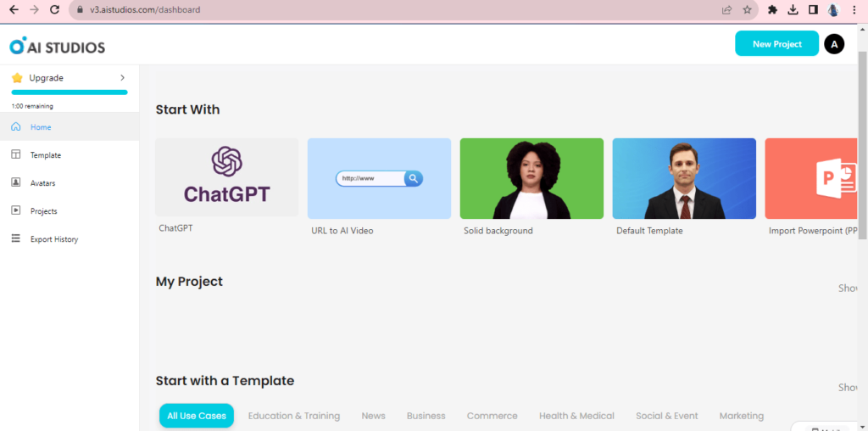Open the Template menu item
Viewport: 868px width, 431px height.
(x=70, y=155)
